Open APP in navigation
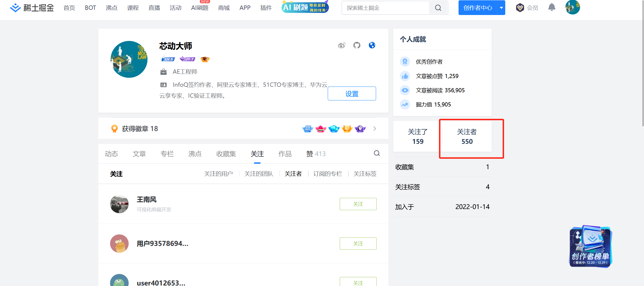The width and height of the screenshot is (644, 286). point(245,8)
